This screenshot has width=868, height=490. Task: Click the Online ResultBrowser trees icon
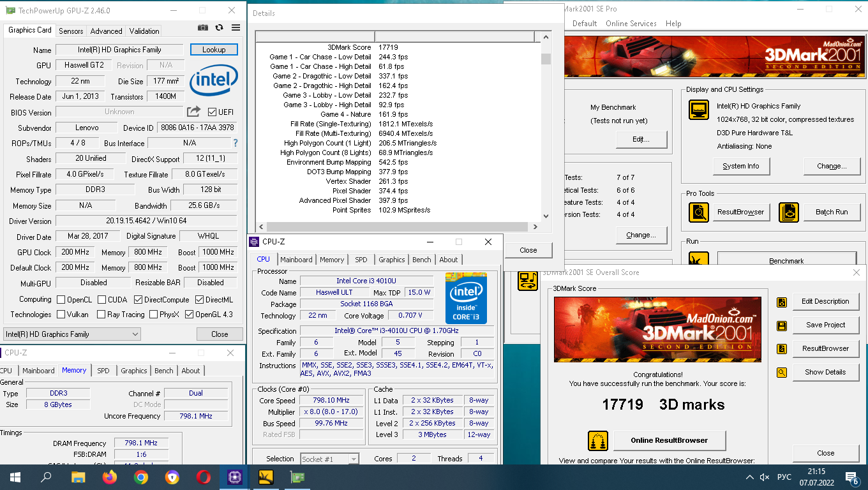coord(598,441)
